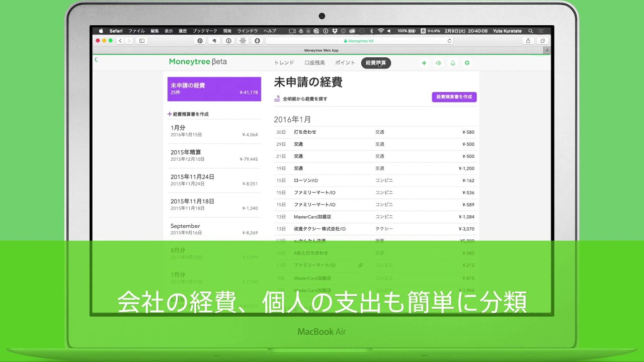
Task: Click stack icon beside 全明細から経費を探す
Action: pos(277,99)
